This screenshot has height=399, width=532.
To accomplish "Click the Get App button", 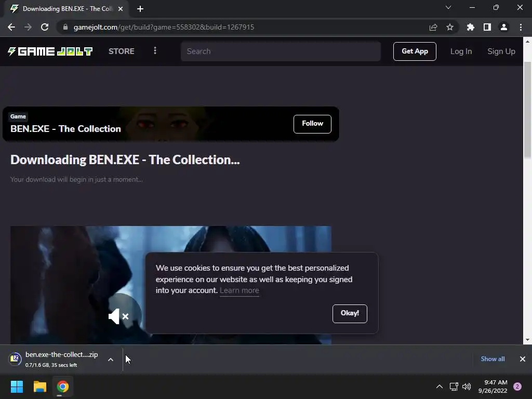I will 415,51.
